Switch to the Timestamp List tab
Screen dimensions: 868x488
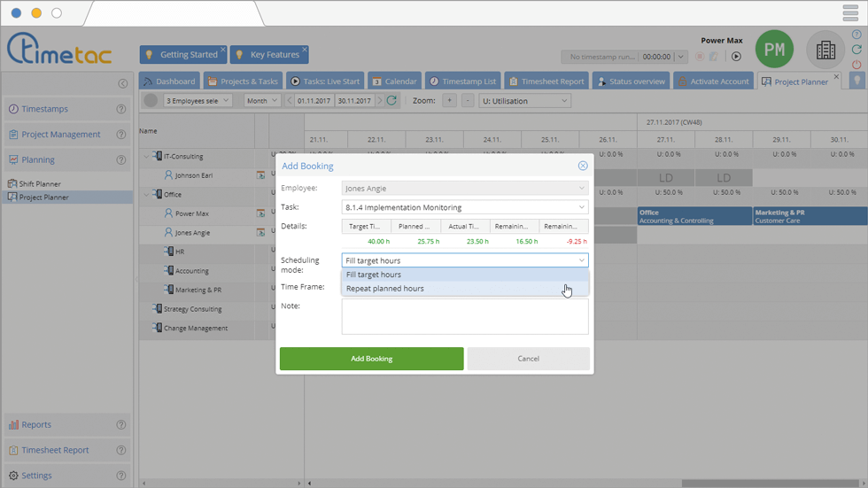pyautogui.click(x=463, y=81)
